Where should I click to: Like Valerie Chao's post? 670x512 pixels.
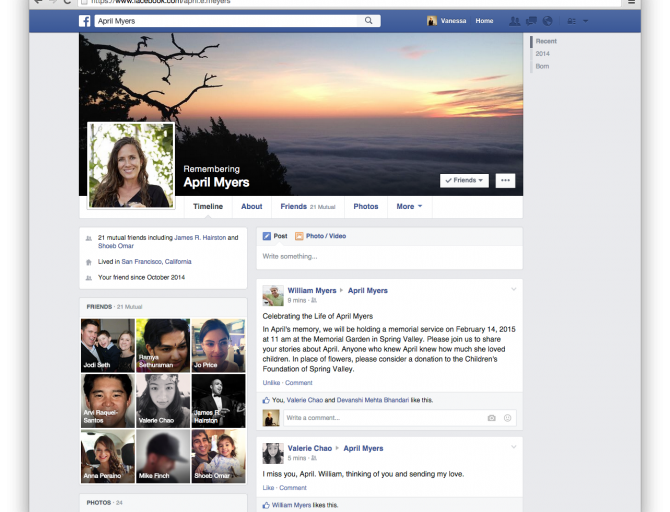(268, 488)
